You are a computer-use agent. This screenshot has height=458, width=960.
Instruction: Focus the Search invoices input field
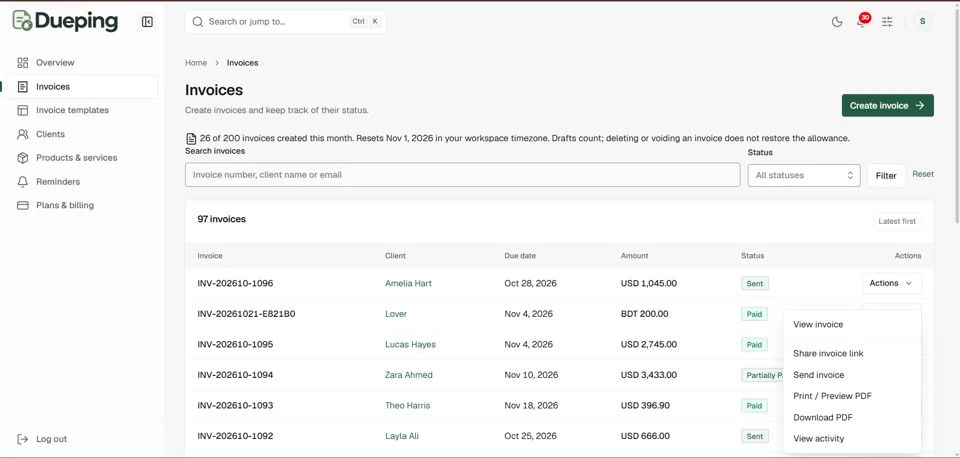point(462,175)
